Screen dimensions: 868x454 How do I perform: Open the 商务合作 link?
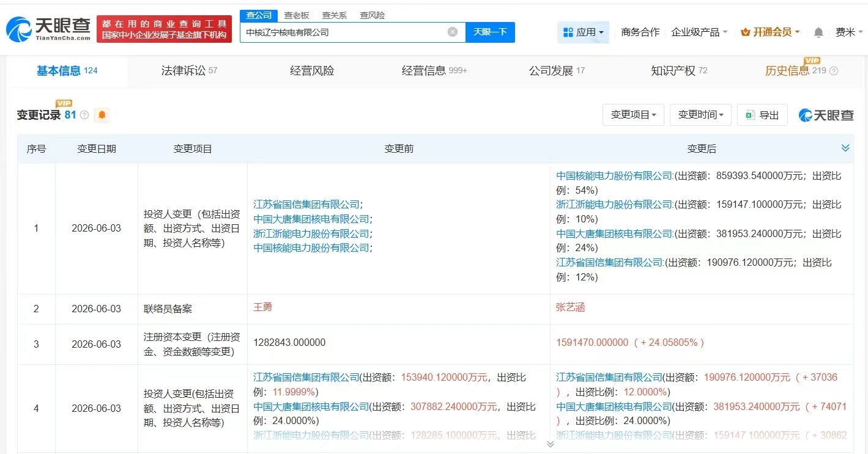click(x=640, y=32)
